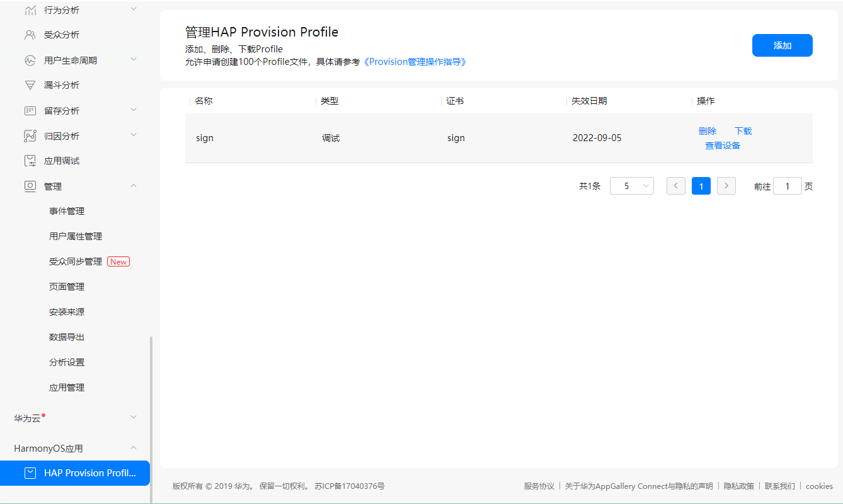The height and width of the screenshot is (504, 843).
Task: Click 查看设备 for the sign profile
Action: click(x=723, y=146)
